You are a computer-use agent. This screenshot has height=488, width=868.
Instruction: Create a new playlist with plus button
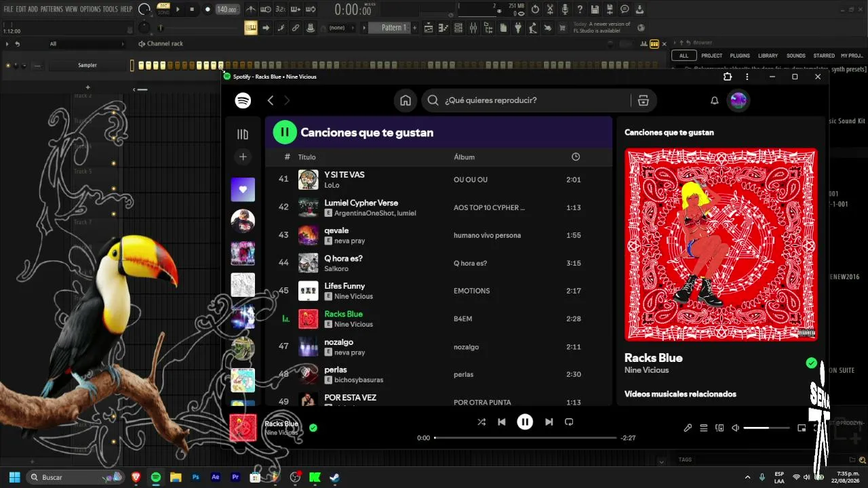243,157
